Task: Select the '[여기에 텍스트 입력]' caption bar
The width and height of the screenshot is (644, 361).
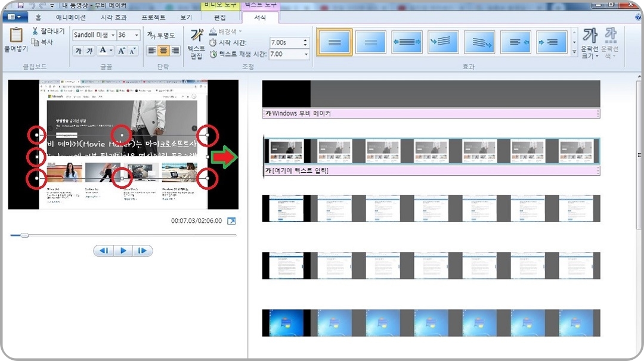Action: click(431, 170)
